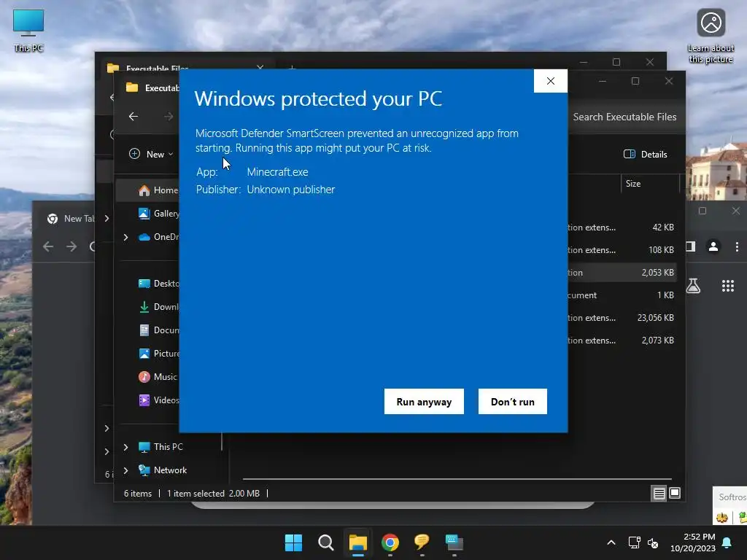Show hidden tray icons chevron
747x560 pixels.
[611, 542]
